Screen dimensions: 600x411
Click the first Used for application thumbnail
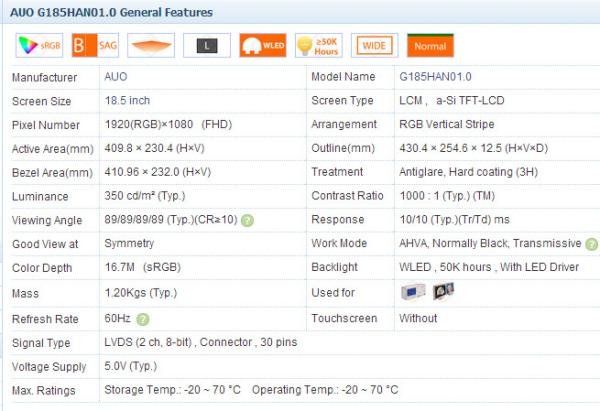(x=413, y=292)
